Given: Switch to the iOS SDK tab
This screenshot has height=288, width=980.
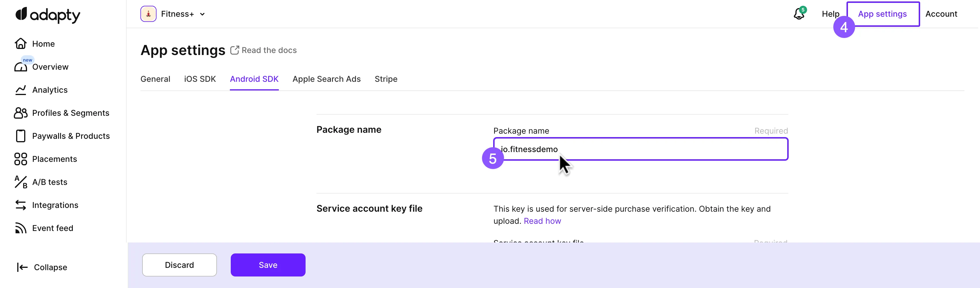Looking at the screenshot, I should coord(200,79).
